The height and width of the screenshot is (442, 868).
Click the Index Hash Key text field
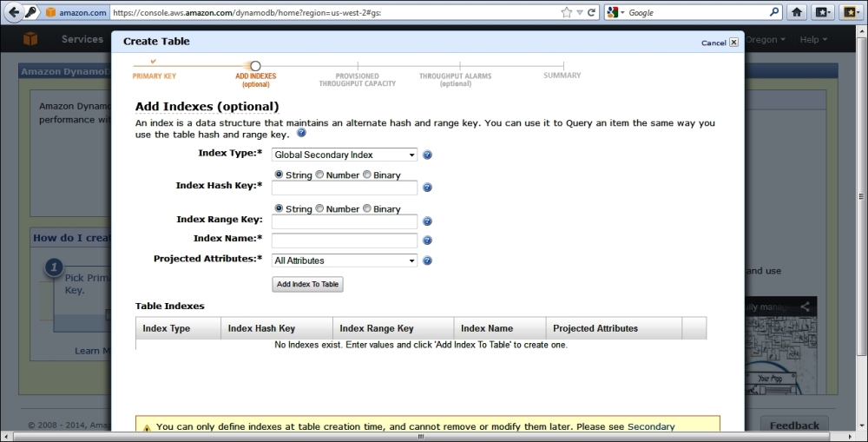345,188
